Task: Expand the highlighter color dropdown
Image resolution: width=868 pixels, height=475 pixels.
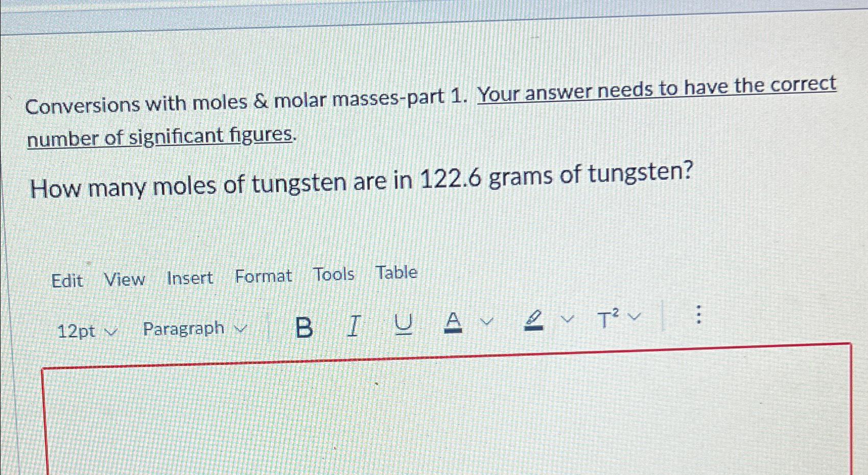Action: coord(567,319)
